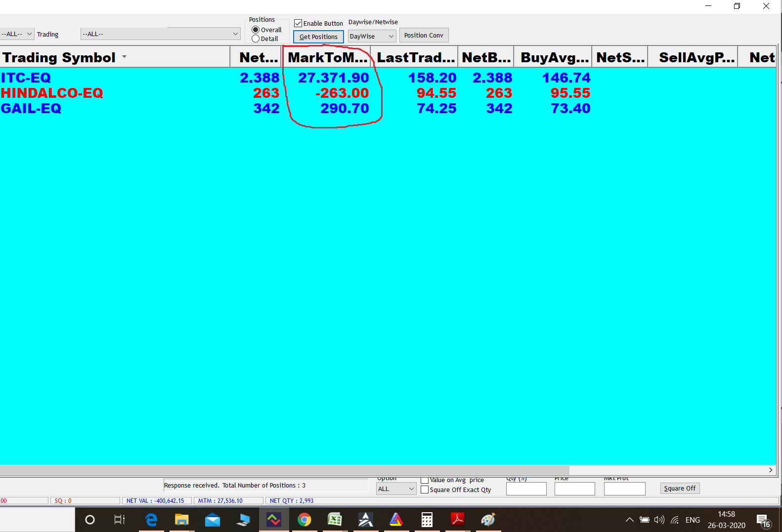Enable Square Off Exact Qty checkbox
This screenshot has width=782, height=532.
pos(425,490)
